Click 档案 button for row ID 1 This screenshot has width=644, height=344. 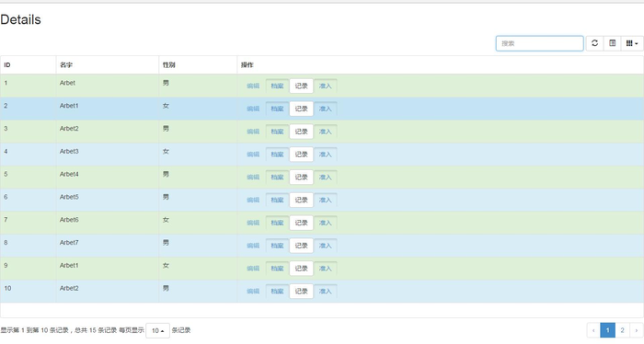(277, 86)
